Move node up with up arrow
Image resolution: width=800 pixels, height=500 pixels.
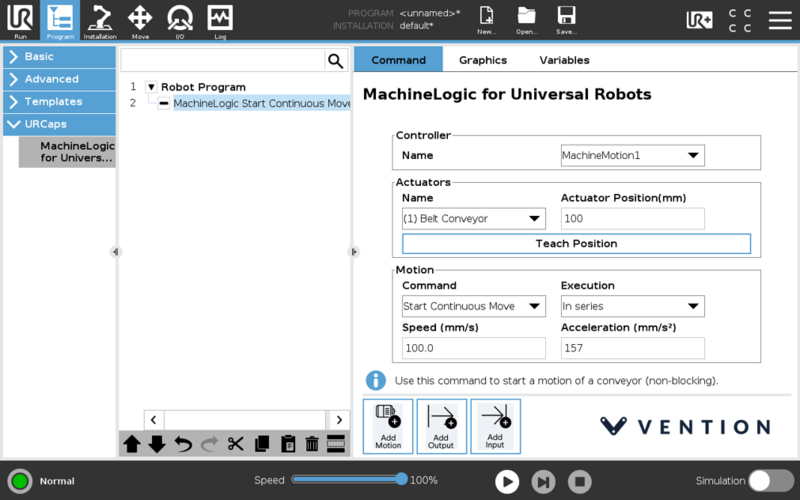pyautogui.click(x=132, y=444)
